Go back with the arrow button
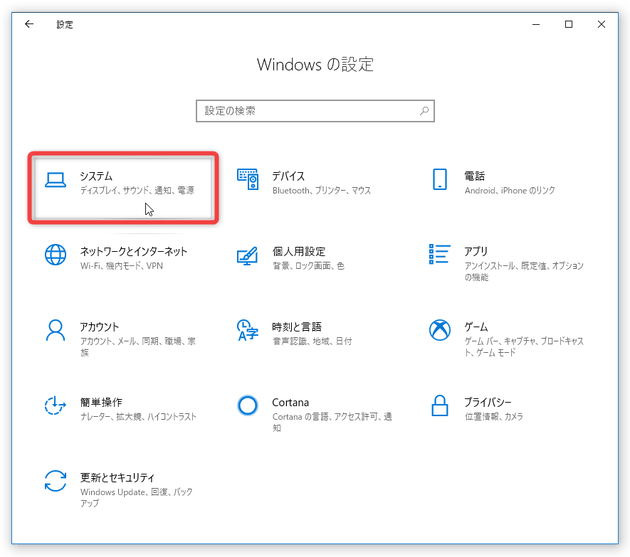The height and width of the screenshot is (557, 630). 29,24
